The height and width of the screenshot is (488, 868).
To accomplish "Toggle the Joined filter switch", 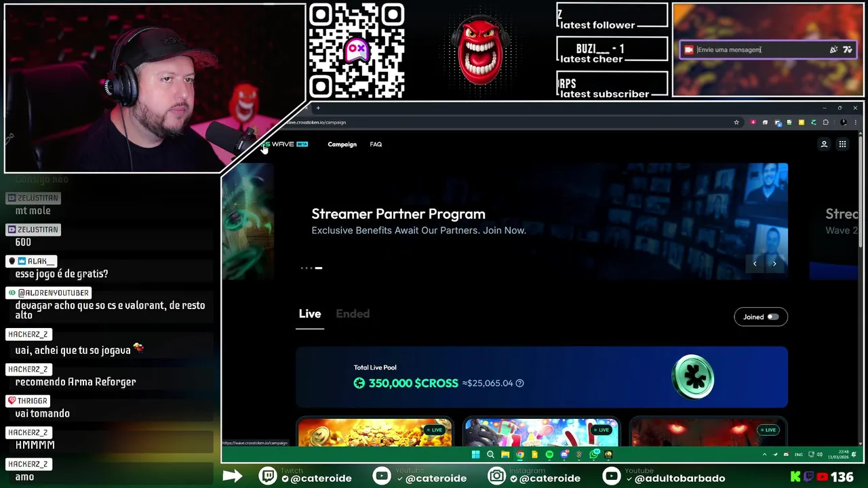I will pos(772,317).
